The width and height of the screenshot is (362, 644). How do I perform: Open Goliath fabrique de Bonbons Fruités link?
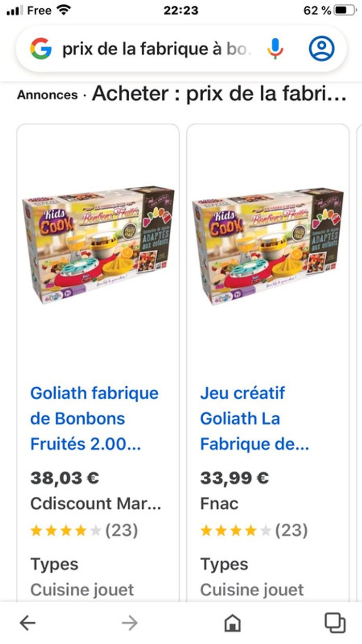tap(94, 418)
